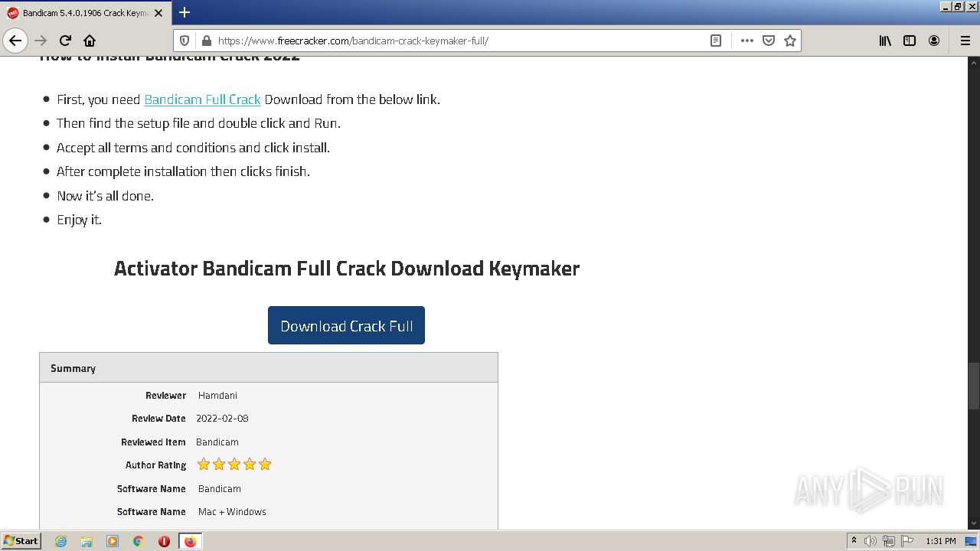
Task: Open the Windows Start menu
Action: [21, 541]
